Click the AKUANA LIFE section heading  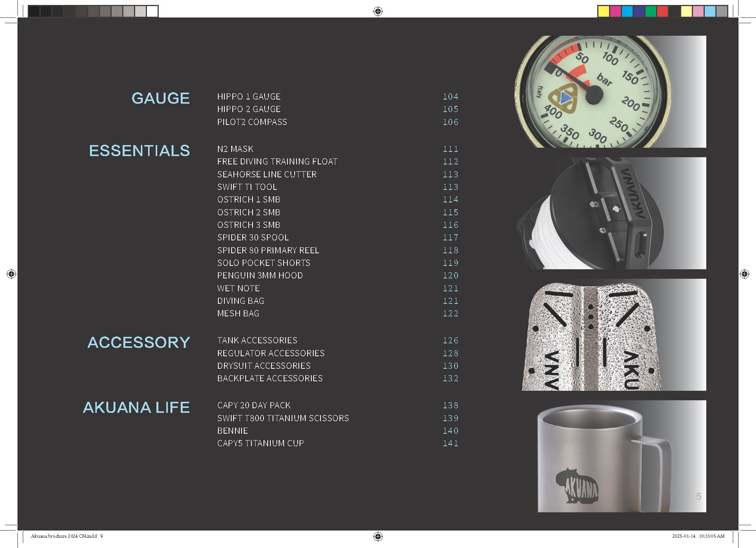coord(136,407)
